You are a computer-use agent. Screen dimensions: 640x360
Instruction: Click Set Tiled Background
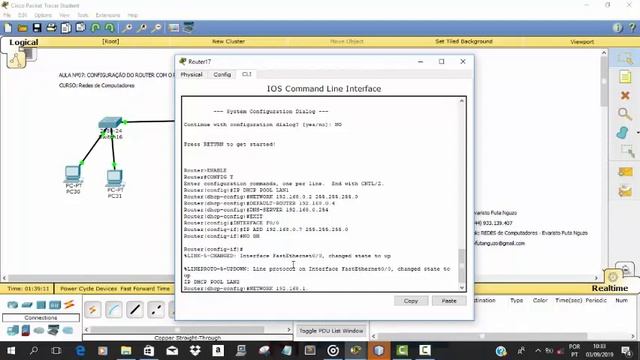click(x=464, y=41)
